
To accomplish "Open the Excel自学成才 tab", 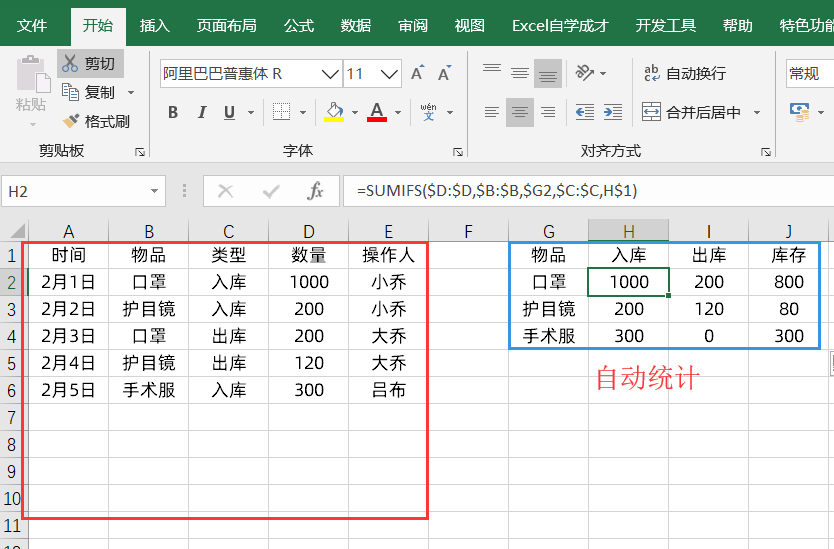I will 560,26.
